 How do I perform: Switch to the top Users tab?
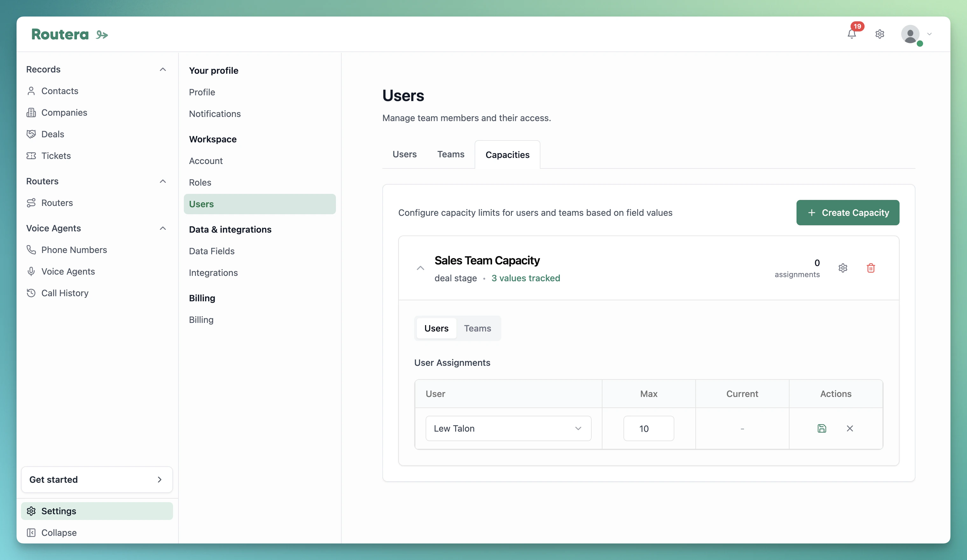point(404,154)
